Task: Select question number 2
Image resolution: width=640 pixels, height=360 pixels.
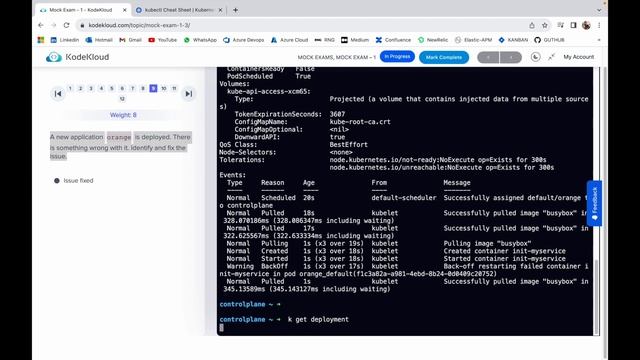Action: click(80, 88)
